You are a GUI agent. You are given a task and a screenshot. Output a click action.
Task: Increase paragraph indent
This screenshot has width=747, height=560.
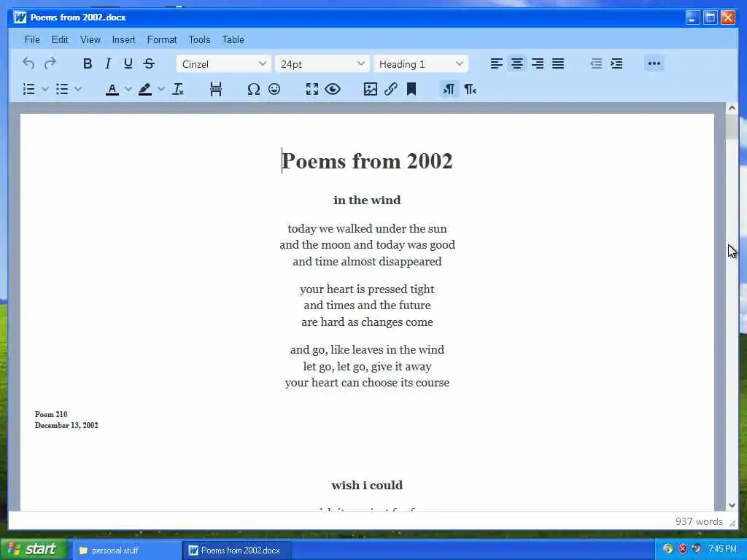616,63
